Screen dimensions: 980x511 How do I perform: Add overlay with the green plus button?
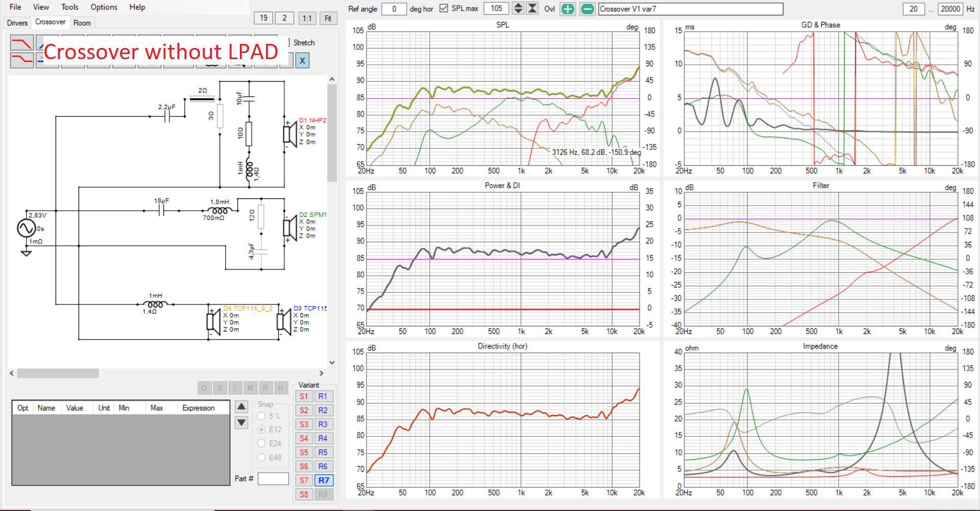point(568,9)
